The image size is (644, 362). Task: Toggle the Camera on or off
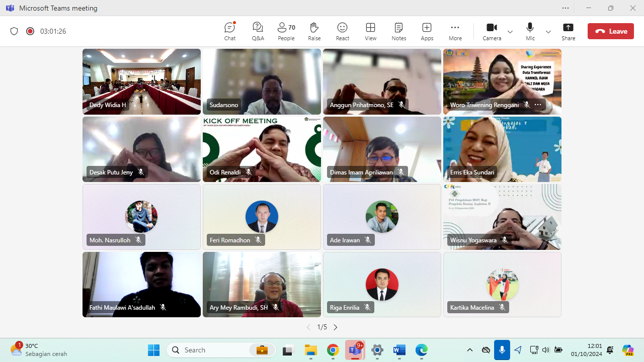tap(492, 31)
